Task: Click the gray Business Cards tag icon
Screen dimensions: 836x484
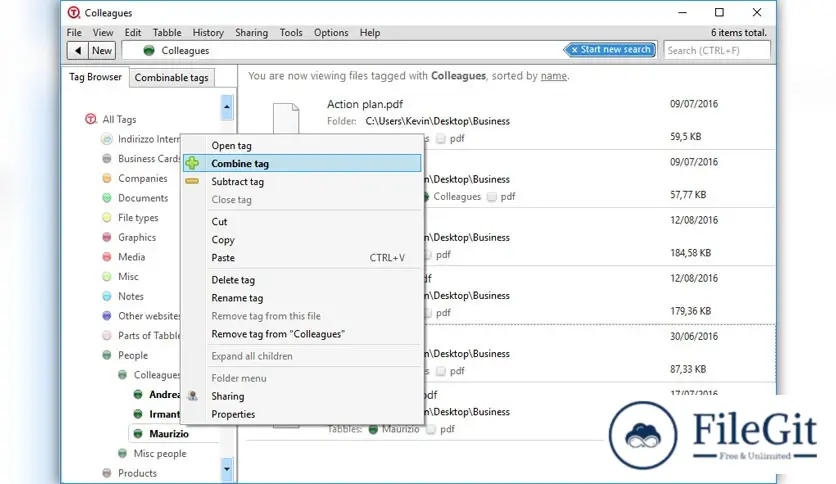Action: 107,159
